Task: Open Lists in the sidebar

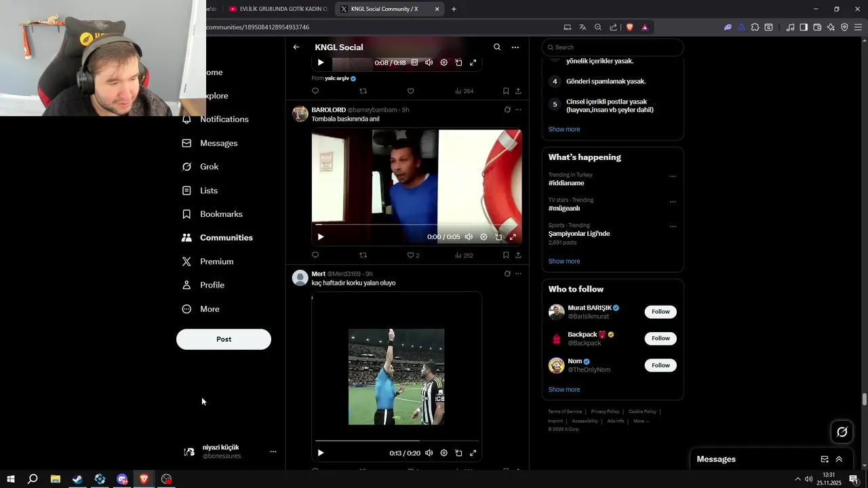Action: (x=200, y=190)
